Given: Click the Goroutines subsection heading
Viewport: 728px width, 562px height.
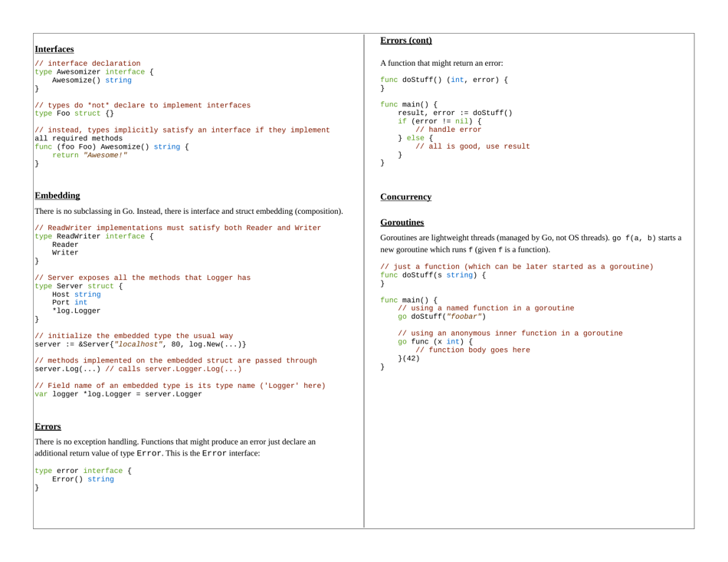Looking at the screenshot, I should pyautogui.click(x=402, y=222).
